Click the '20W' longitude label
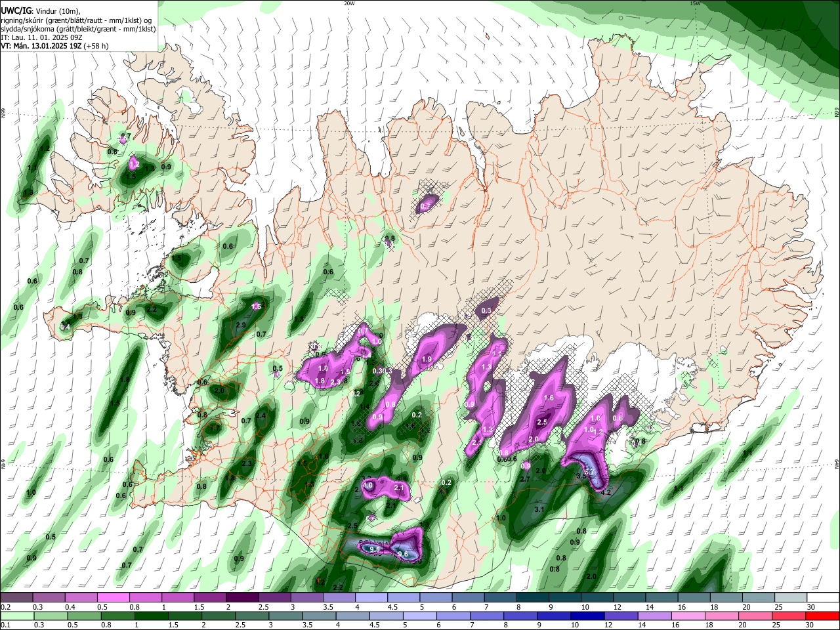The image size is (840, 630). point(349,3)
